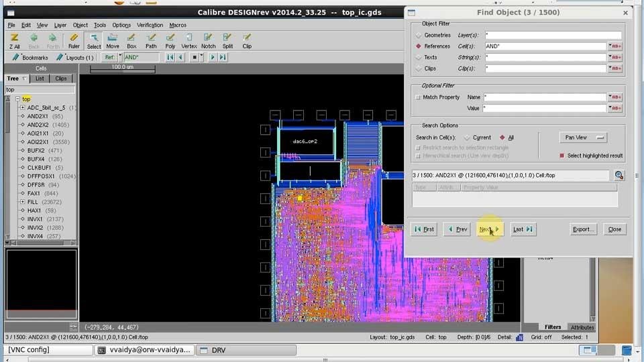The width and height of the screenshot is (644, 362).
Task: Select the Notch tool
Action: (x=208, y=41)
